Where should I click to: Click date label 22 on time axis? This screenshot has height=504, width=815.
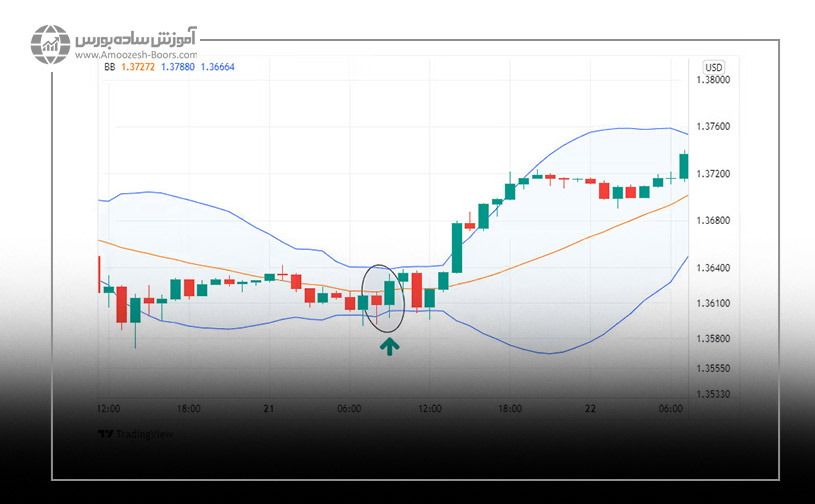pos(591,409)
